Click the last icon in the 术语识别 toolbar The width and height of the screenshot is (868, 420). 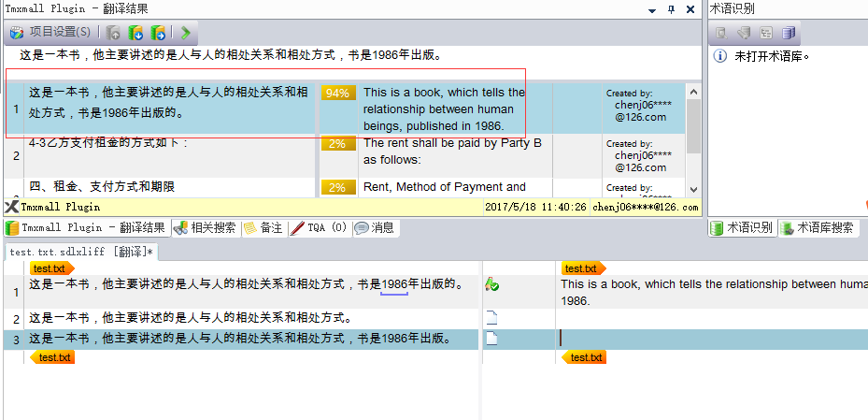tap(789, 33)
